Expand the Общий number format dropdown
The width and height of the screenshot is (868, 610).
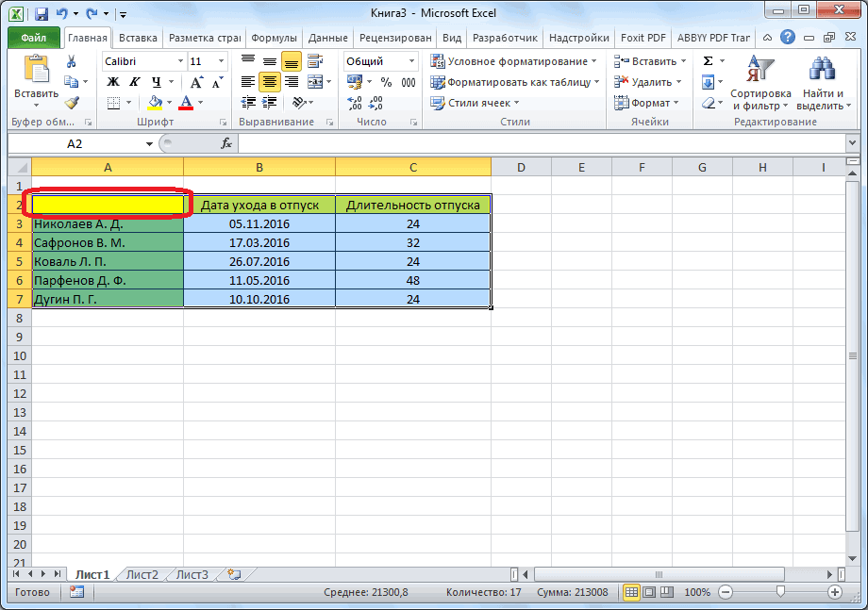[411, 61]
